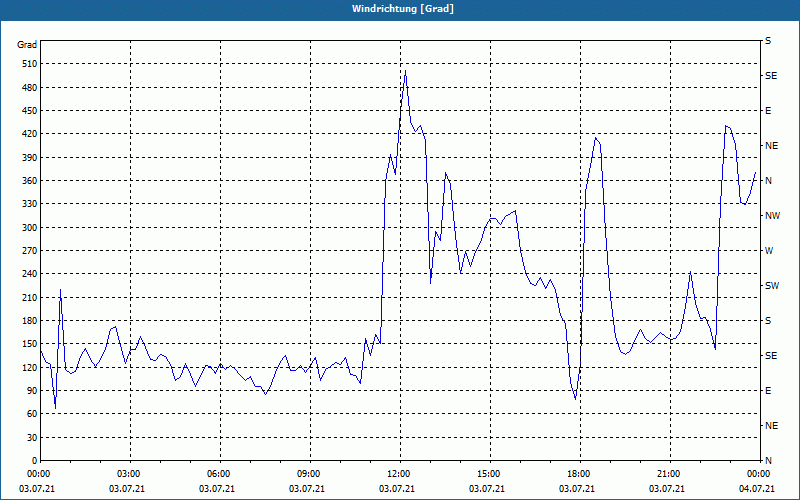Pick the 420 degree axis value
The image size is (800, 500).
pos(30,134)
